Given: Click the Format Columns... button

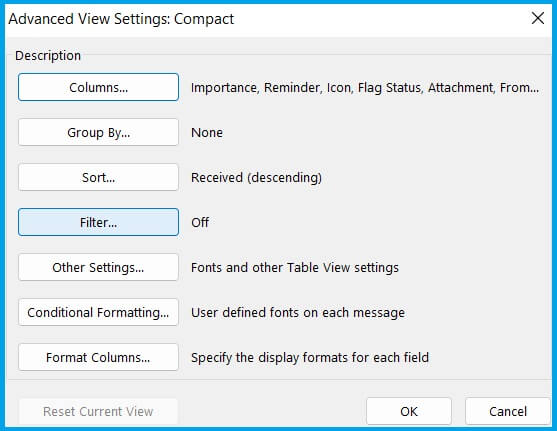Looking at the screenshot, I should point(98,357).
